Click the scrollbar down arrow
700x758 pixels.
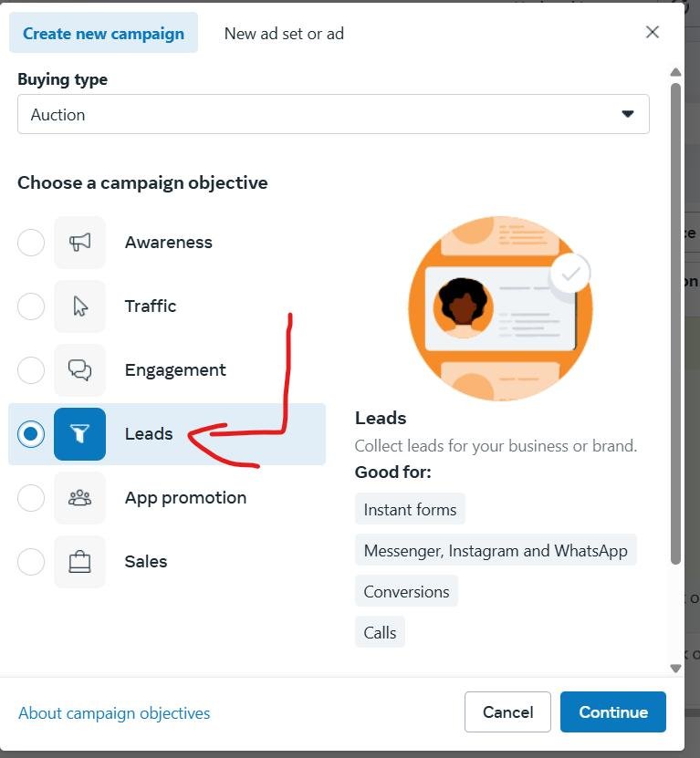(675, 669)
